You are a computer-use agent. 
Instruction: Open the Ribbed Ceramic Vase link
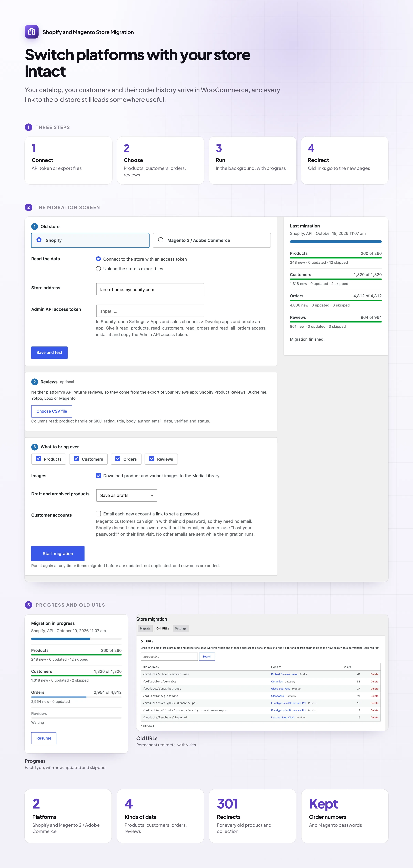(284, 674)
